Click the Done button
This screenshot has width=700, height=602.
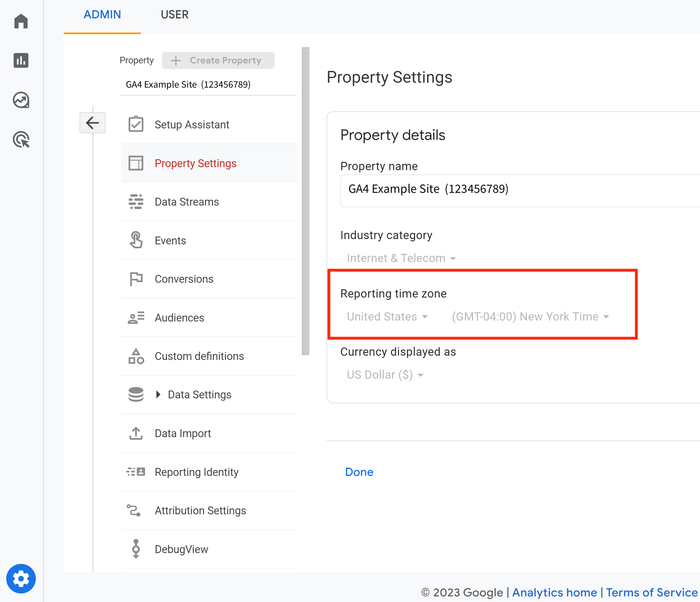coord(359,472)
